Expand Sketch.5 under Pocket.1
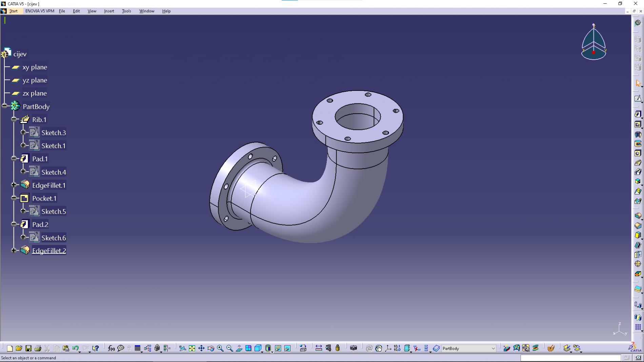 (23, 211)
